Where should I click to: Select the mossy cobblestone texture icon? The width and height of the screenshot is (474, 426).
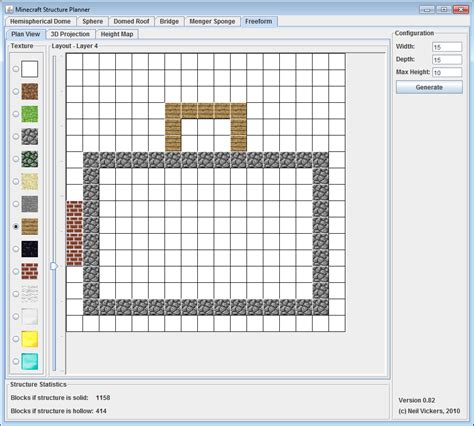[x=30, y=159]
